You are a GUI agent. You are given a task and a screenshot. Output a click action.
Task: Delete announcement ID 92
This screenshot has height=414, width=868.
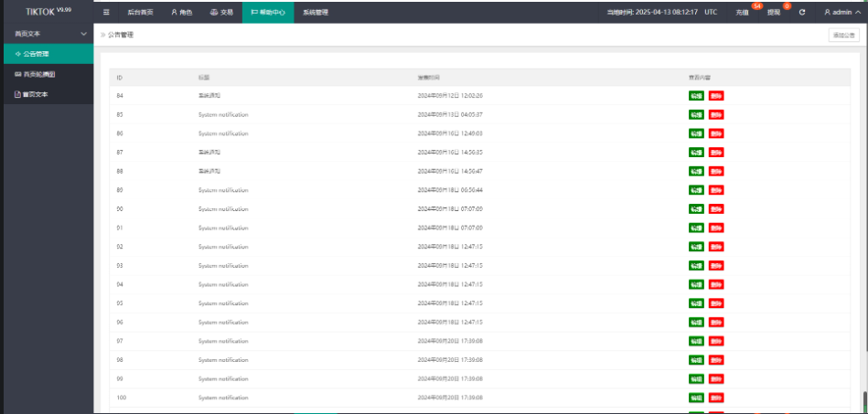(x=716, y=246)
